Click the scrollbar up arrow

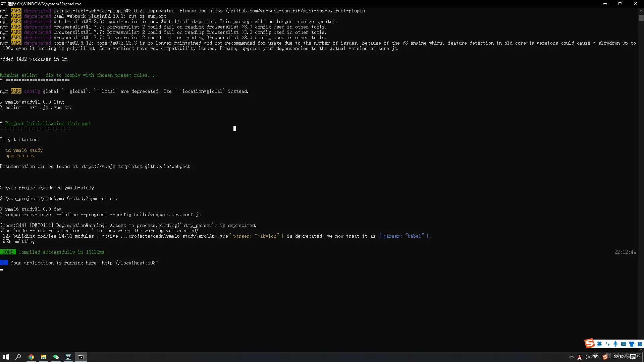pos(641,10)
